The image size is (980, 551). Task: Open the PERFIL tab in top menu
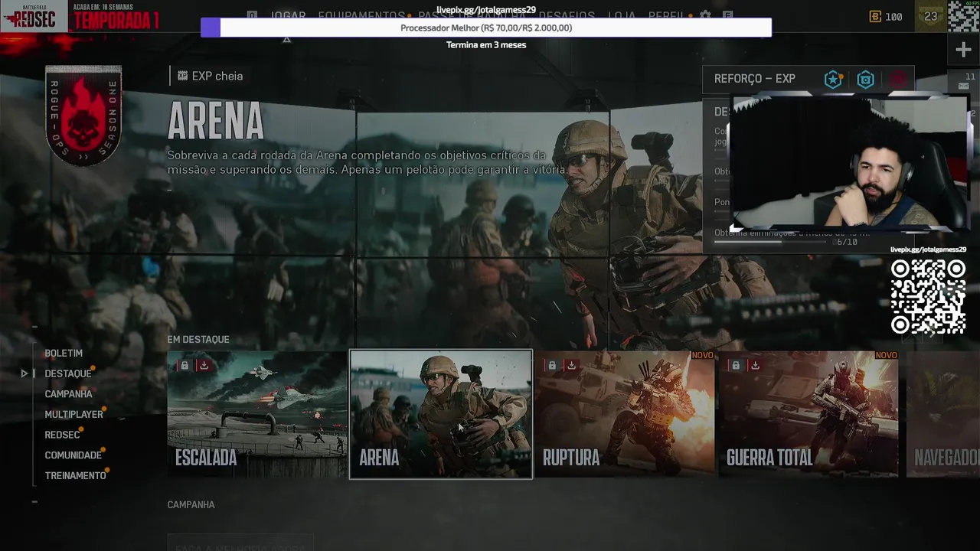(x=667, y=15)
